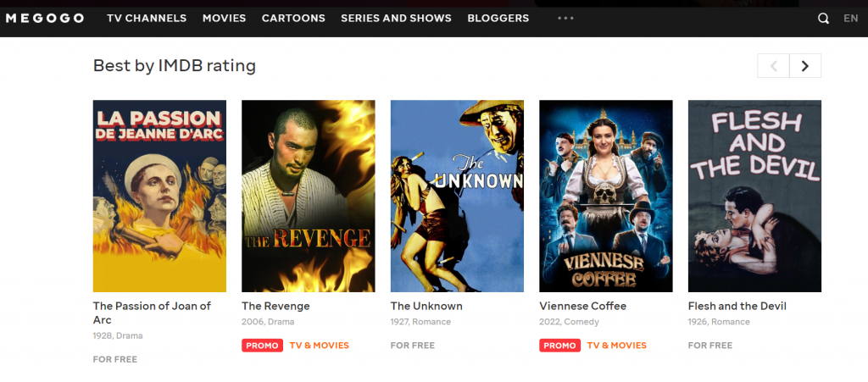The height and width of the screenshot is (382, 868).
Task: Open the EN language selector
Action: point(851,19)
